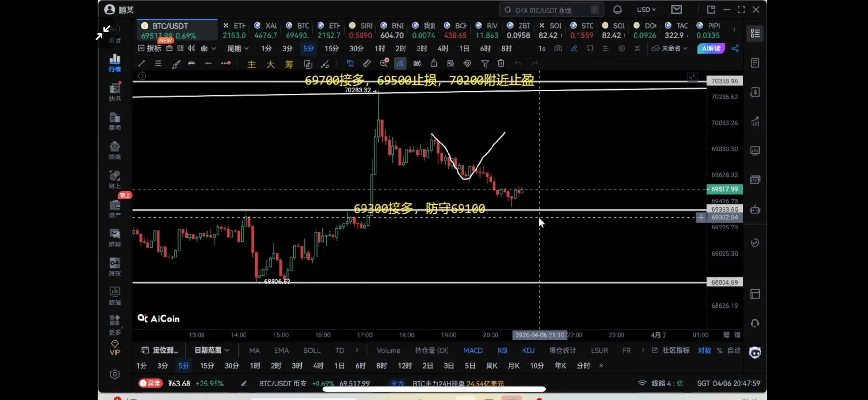Click the padlock lock-drawings icon

434,63
